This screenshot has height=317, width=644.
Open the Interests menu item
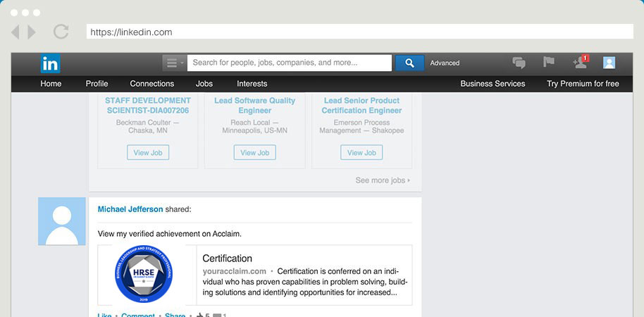point(252,84)
